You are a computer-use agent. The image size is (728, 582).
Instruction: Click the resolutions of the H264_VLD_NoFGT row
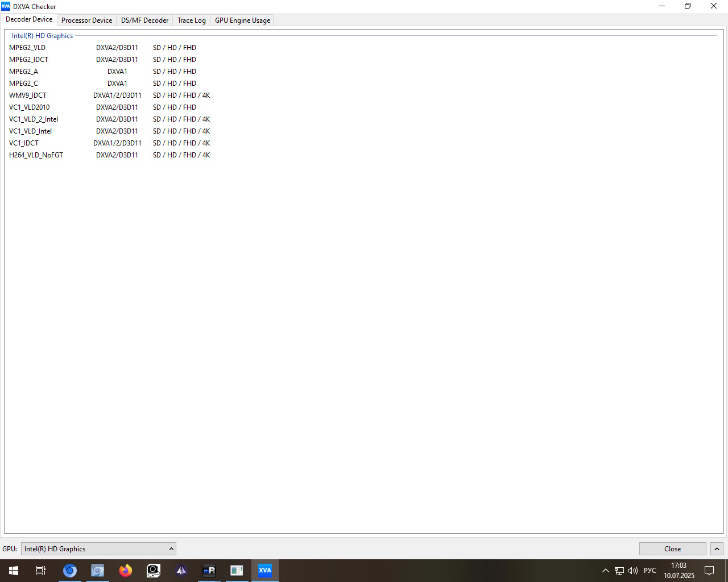pyautogui.click(x=181, y=155)
